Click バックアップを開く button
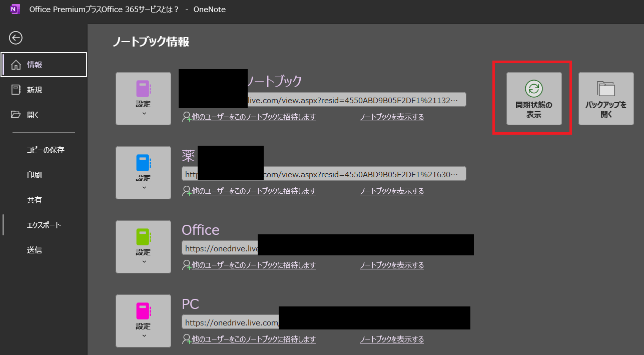 click(606, 99)
